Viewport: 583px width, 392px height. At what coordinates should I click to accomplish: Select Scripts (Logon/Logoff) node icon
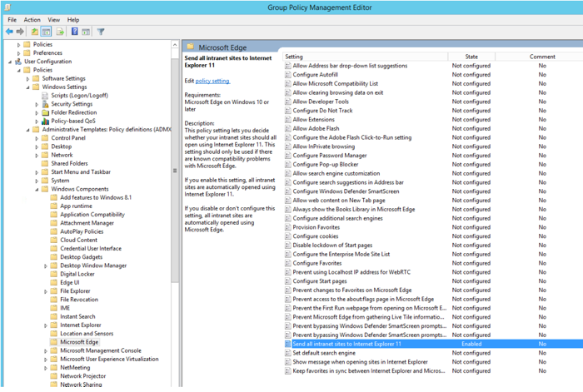click(44, 96)
